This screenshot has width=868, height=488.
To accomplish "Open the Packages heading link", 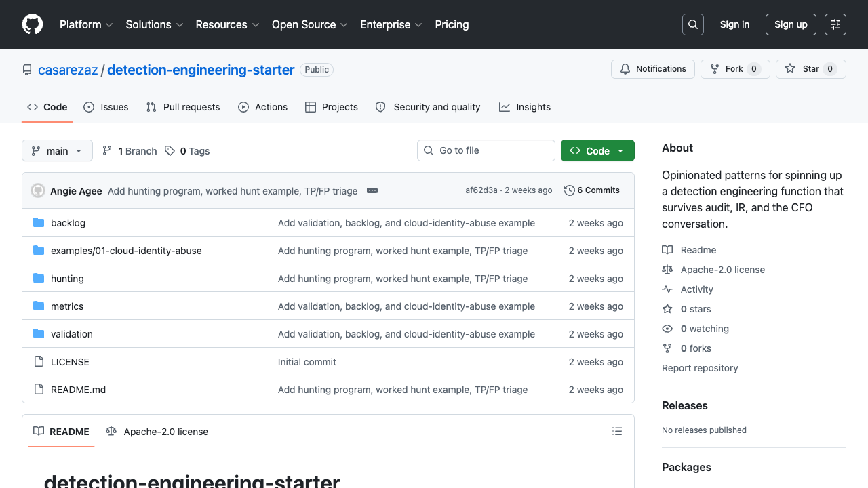I will point(686,467).
